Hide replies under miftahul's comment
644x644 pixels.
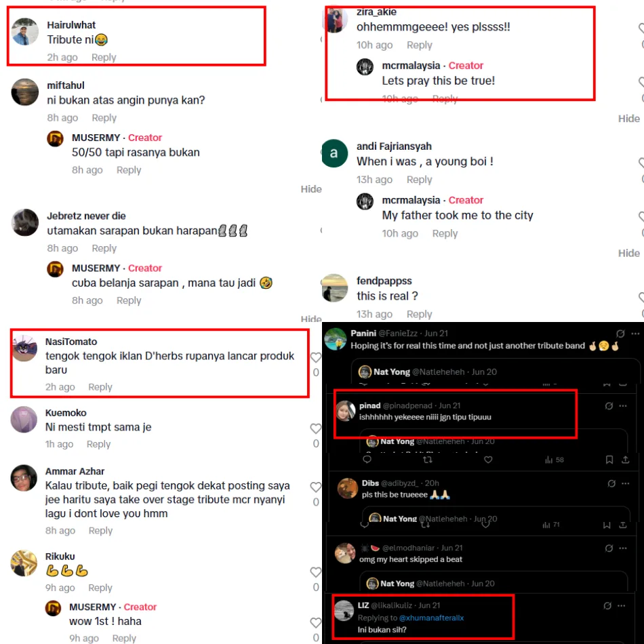[311, 189]
